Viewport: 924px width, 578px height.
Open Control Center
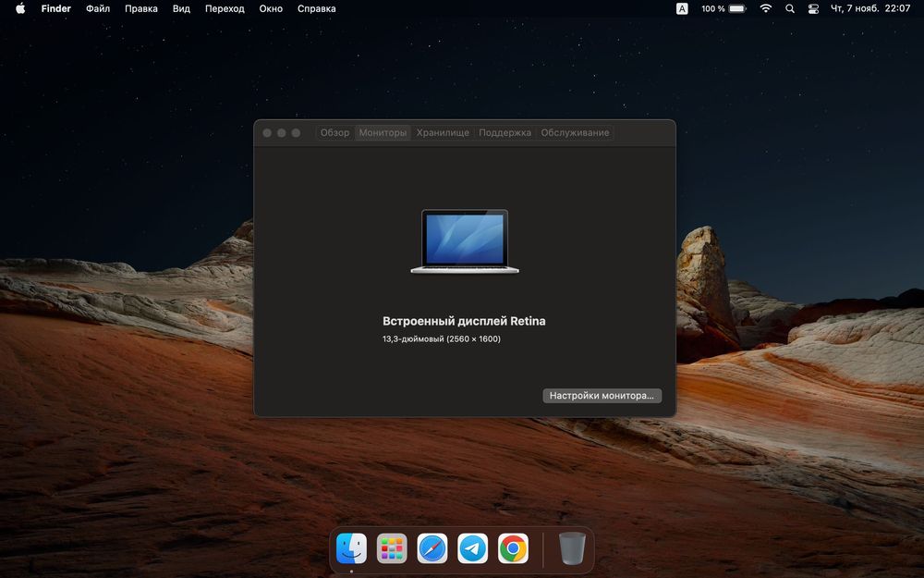click(813, 8)
